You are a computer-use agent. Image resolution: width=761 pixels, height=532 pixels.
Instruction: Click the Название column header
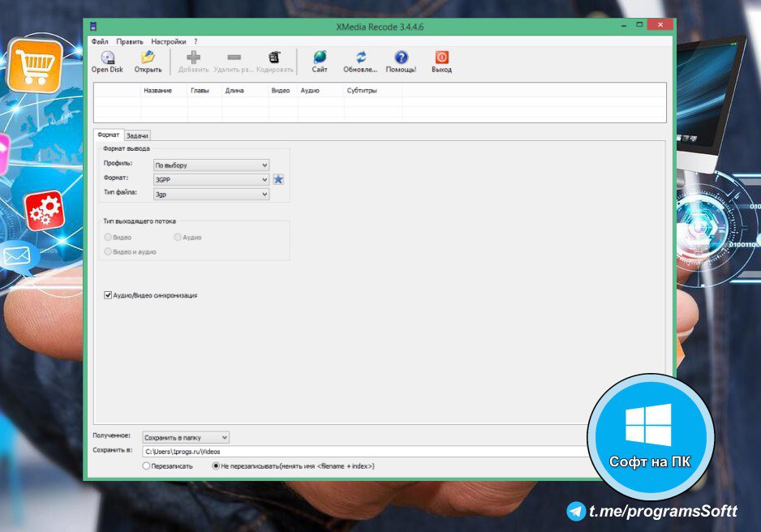point(157,91)
